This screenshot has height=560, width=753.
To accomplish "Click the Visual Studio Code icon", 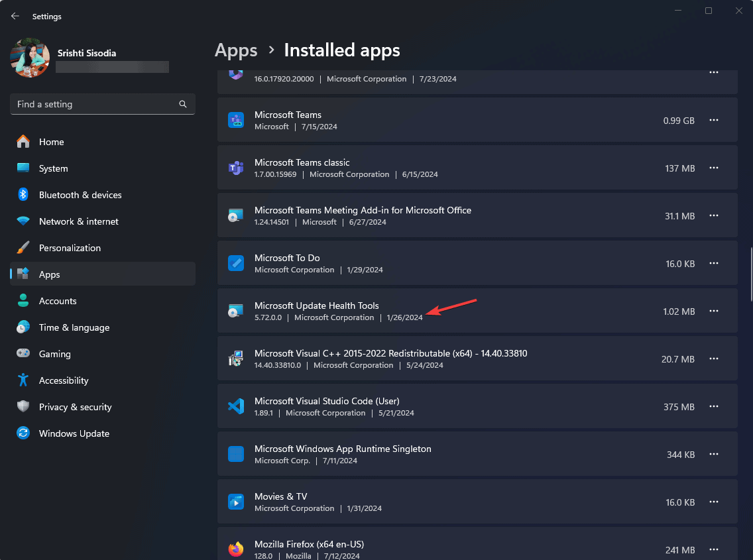I will click(x=236, y=406).
